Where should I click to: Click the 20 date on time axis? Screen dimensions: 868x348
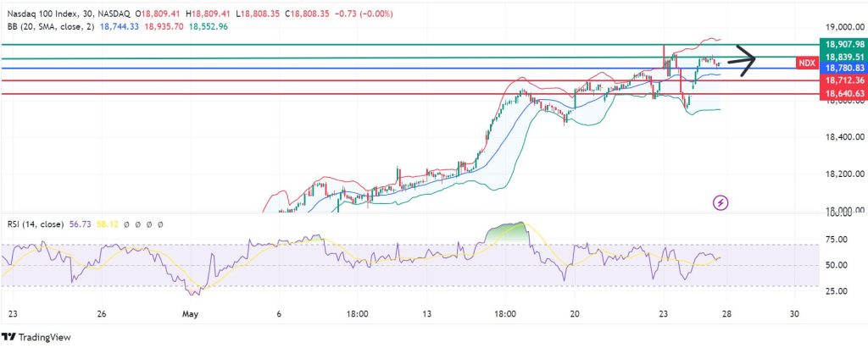point(575,313)
